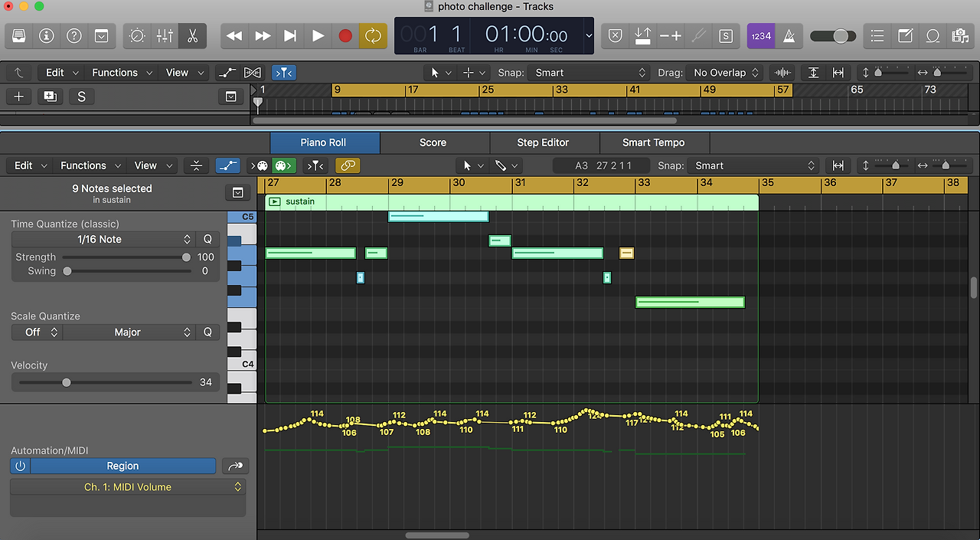This screenshot has height=540, width=980.
Task: Open Piano Roll pointer tool menu
Action: (x=472, y=165)
